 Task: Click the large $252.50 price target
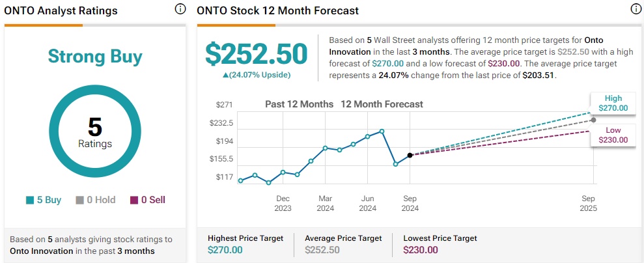click(x=256, y=54)
